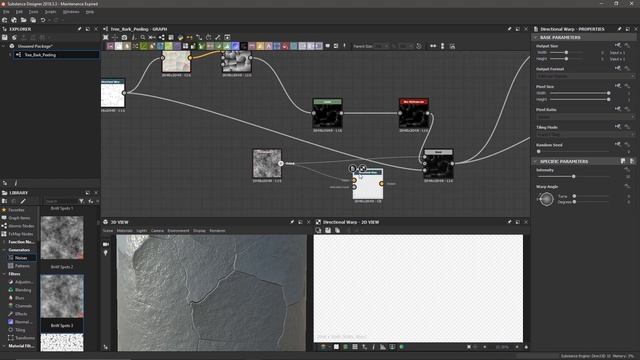Image resolution: width=640 pixels, height=360 pixels.
Task: Click the Warp Angle dial
Action: point(546,199)
